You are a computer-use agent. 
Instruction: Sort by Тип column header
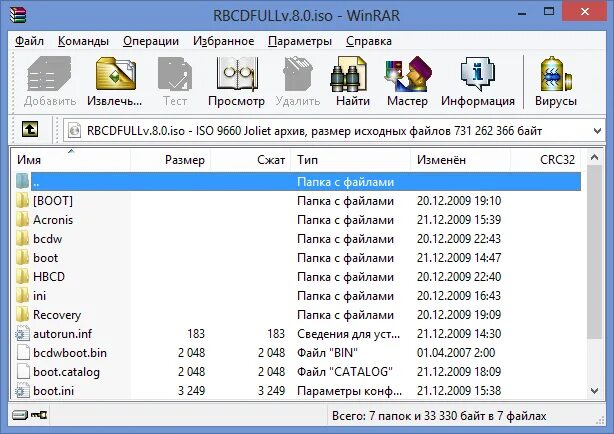(x=351, y=160)
